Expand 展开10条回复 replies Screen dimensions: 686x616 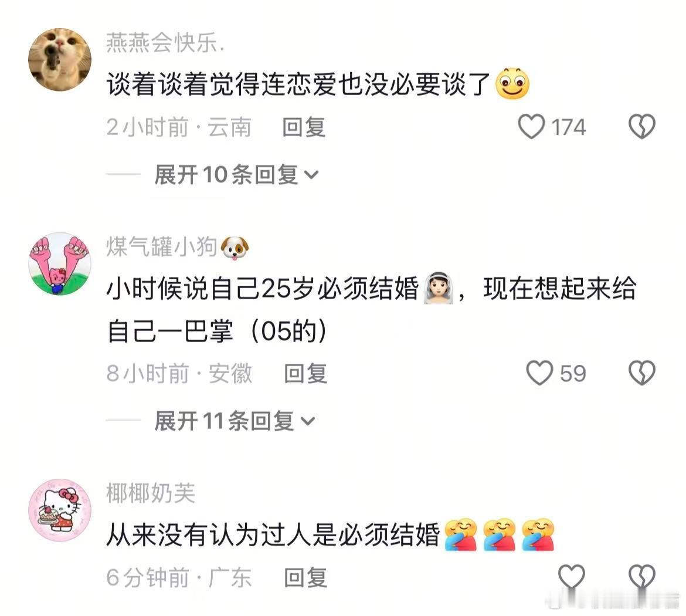[236, 175]
